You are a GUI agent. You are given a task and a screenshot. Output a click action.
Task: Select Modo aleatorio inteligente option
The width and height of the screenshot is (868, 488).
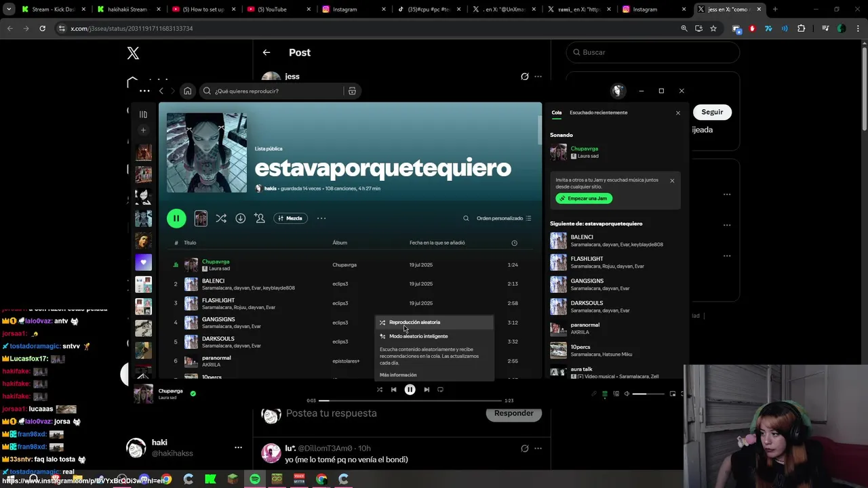click(434, 336)
